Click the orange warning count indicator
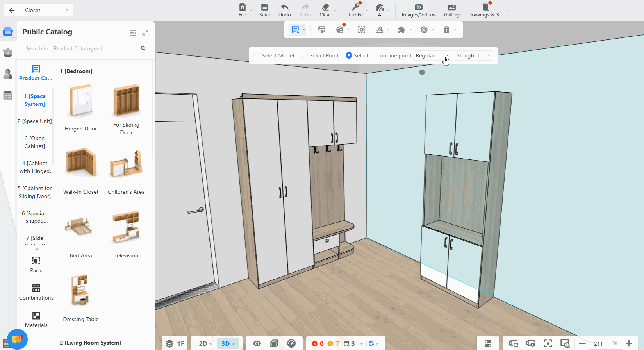Viewport: 644px width, 350px height. (333, 343)
